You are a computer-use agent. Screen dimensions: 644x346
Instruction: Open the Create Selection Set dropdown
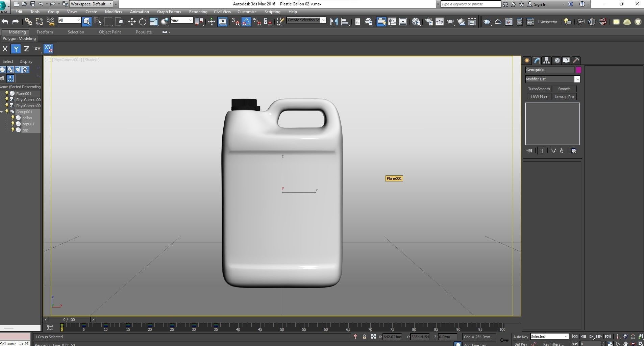(306, 20)
